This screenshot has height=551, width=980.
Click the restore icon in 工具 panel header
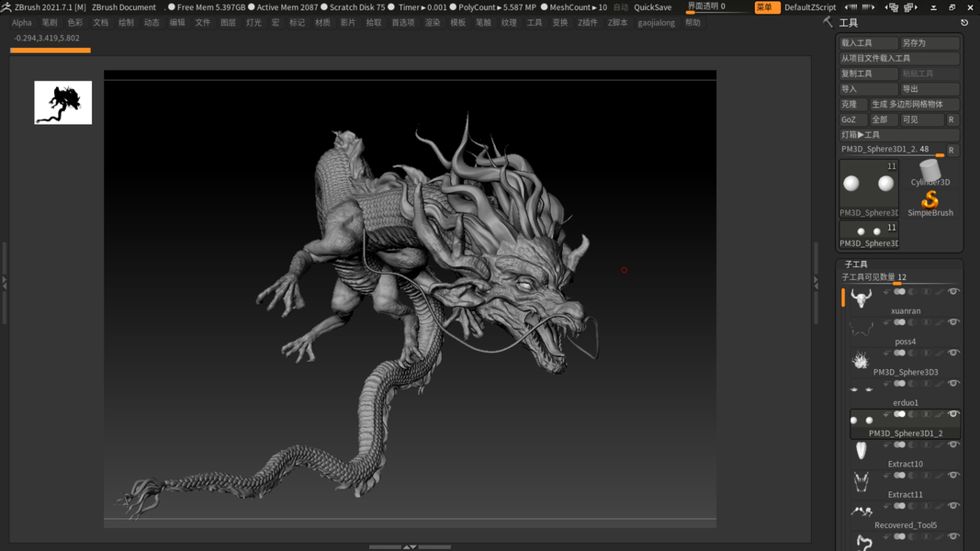click(x=964, y=22)
